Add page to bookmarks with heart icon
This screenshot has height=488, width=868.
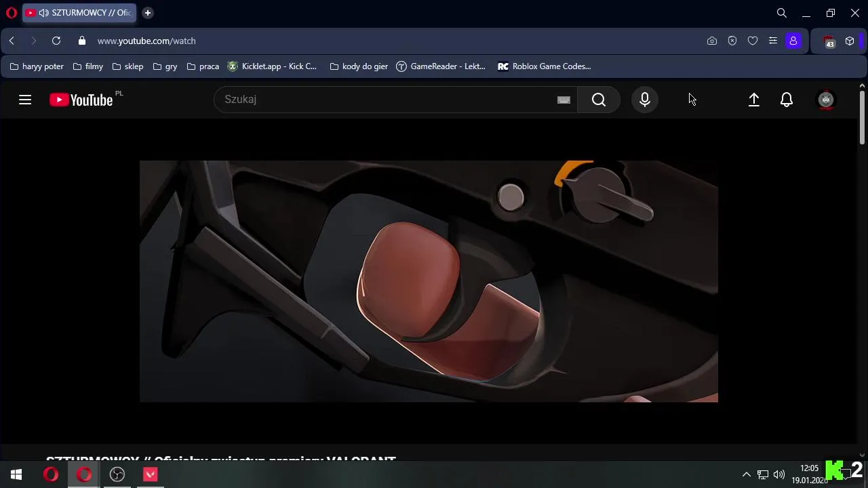pos(753,41)
